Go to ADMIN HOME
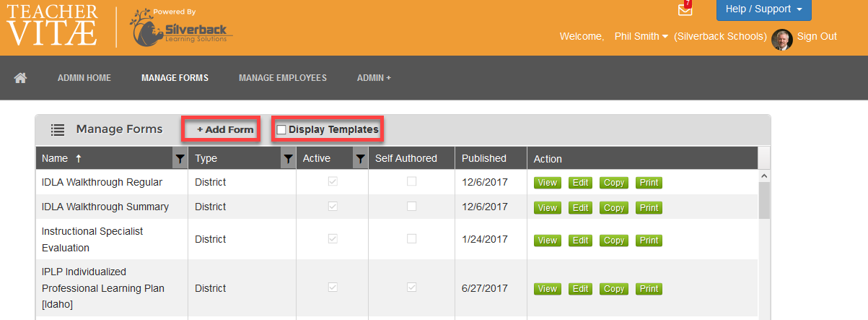868x320 pixels. click(84, 78)
